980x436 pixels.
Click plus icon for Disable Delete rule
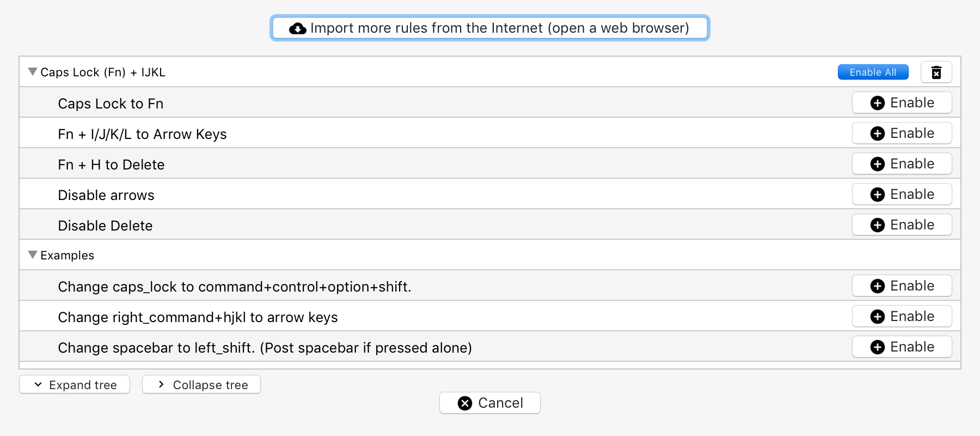pos(877,225)
